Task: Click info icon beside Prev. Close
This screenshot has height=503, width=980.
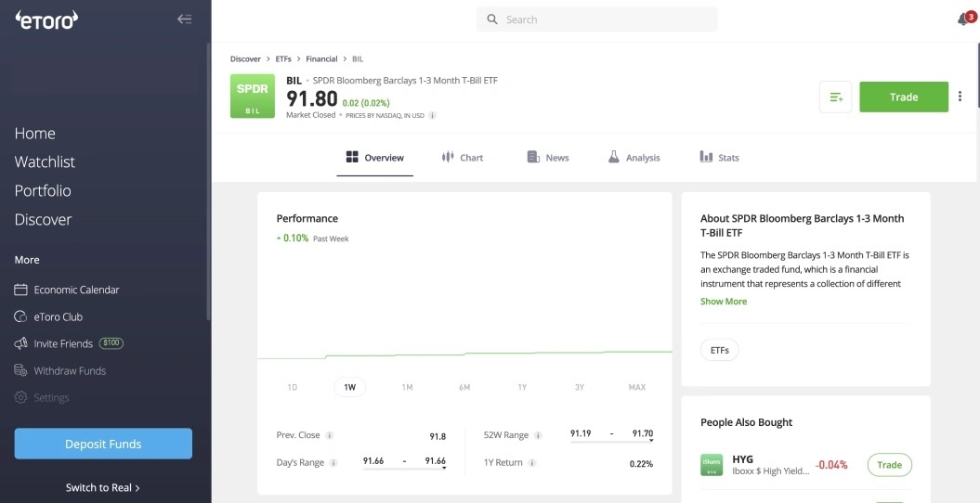Action: 330,435
